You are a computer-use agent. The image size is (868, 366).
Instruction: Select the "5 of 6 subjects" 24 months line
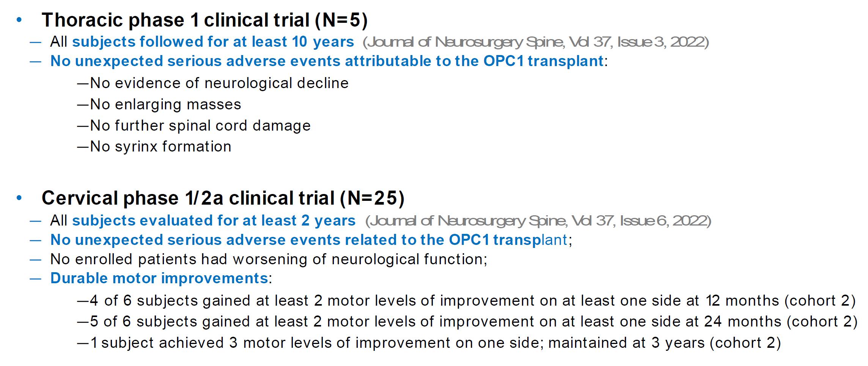tap(467, 322)
